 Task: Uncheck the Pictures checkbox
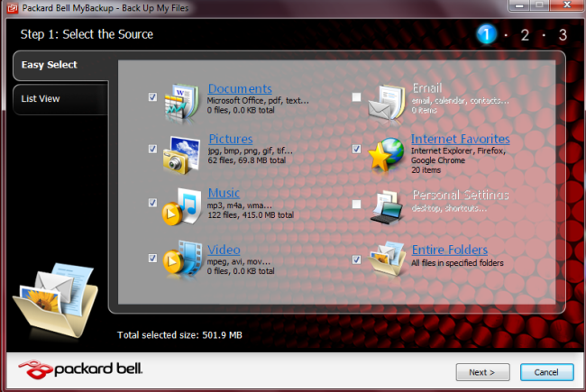pos(152,149)
